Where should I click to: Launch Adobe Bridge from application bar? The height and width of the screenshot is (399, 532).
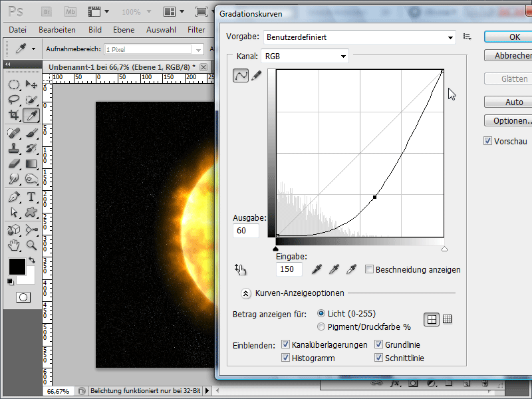[47, 12]
